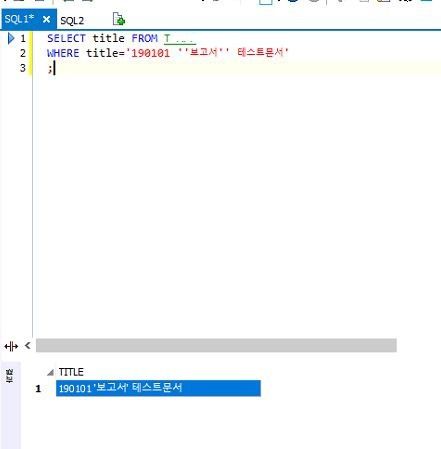Click the horizontal scrollbar of the editor
Image resolution: width=441 pixels, height=449 pixels.
click(216, 345)
